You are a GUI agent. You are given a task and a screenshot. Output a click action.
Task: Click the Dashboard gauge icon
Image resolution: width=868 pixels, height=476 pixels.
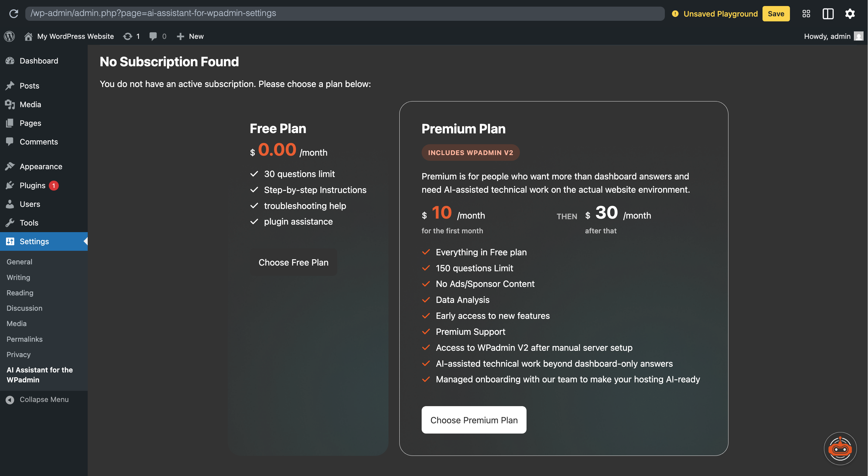point(10,61)
